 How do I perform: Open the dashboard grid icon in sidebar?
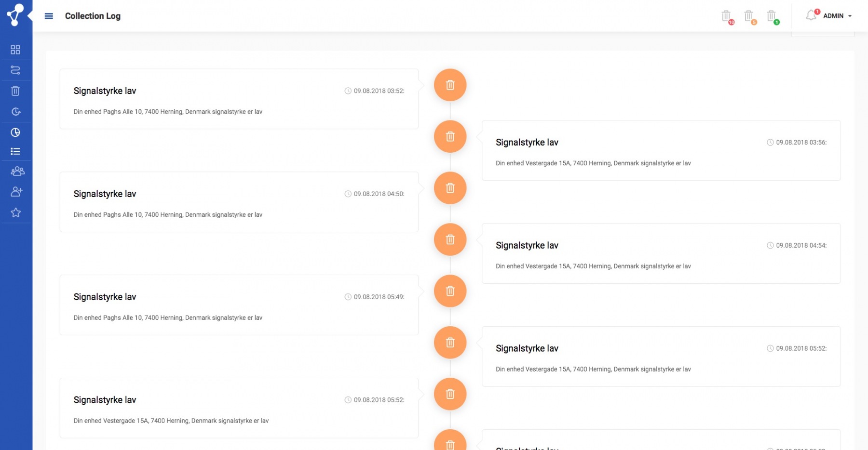(x=15, y=50)
